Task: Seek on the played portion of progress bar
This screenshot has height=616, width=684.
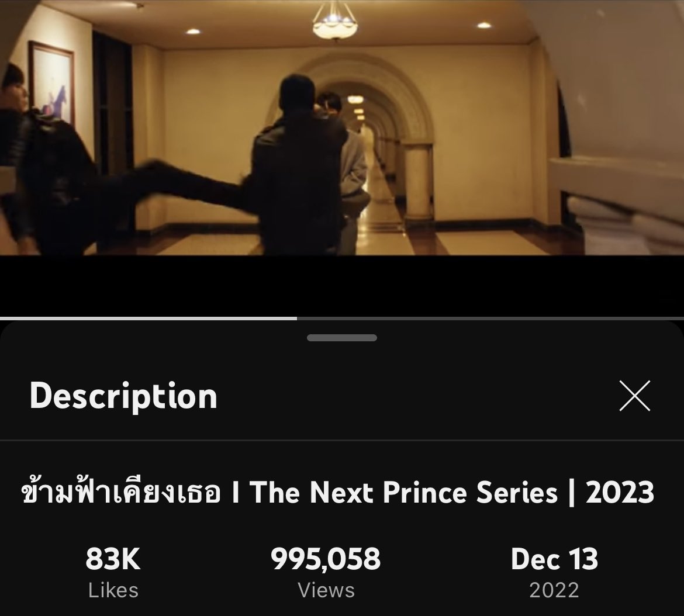Action: pyautogui.click(x=148, y=319)
